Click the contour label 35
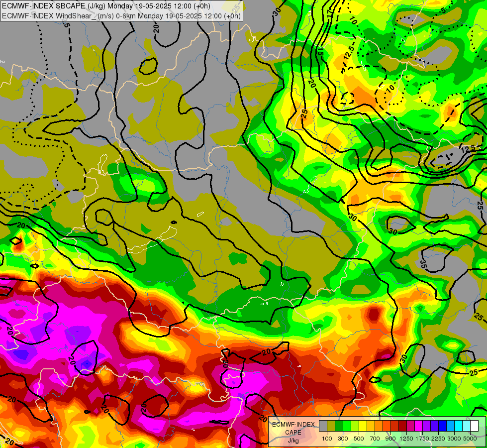The image size is (487, 448). 423,264
